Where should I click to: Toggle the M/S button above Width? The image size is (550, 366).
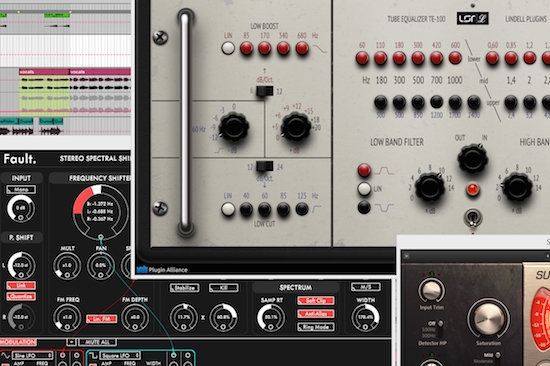click(x=365, y=287)
